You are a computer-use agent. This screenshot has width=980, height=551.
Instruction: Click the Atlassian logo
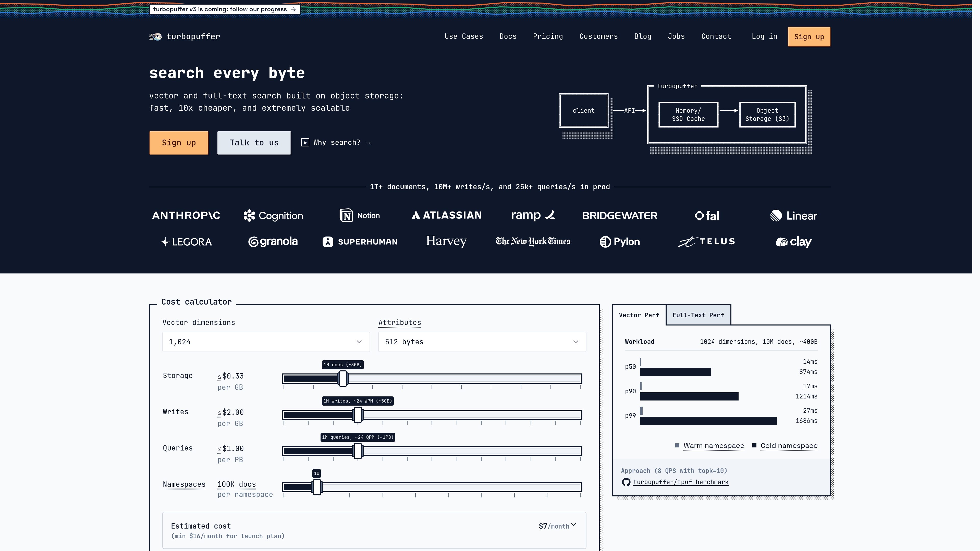447,215
